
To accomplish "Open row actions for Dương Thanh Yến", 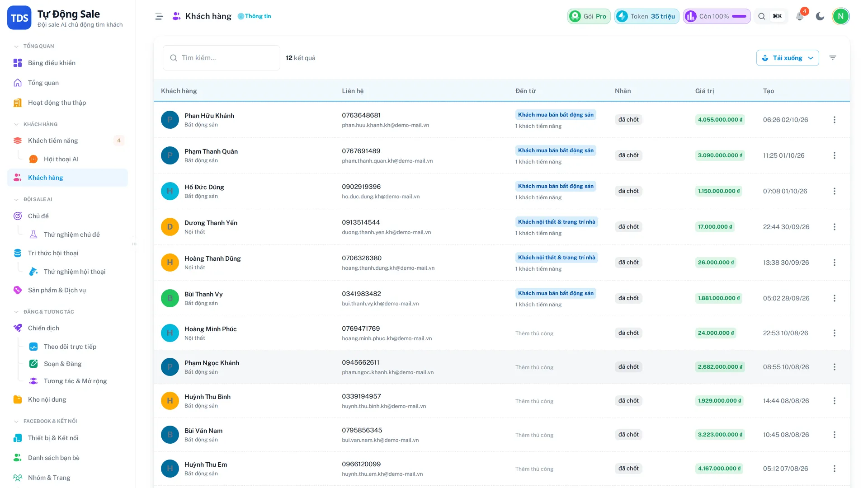I will (x=835, y=227).
